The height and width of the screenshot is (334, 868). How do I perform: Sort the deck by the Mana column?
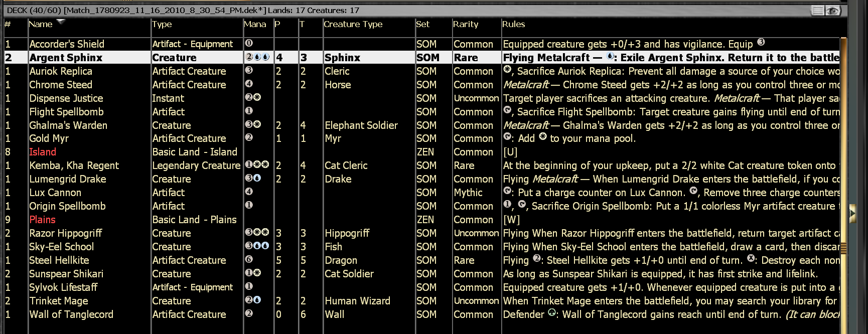coord(255,24)
